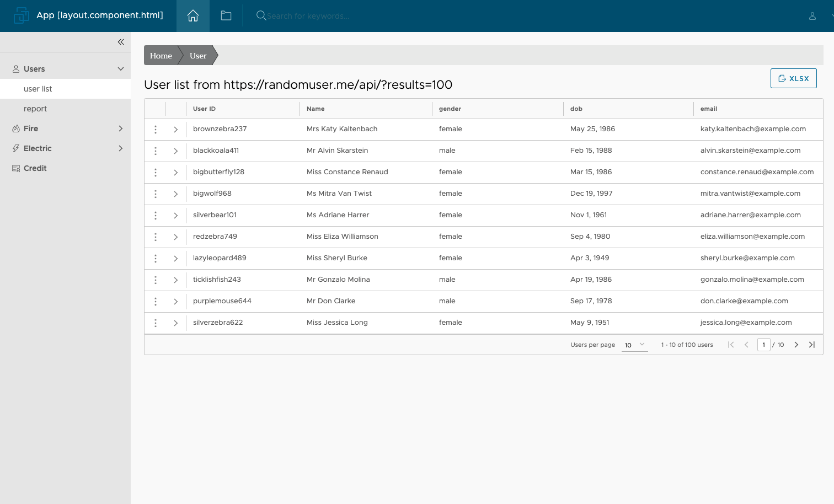Expand row details for purplemouse644
The height and width of the screenshot is (504, 834).
tap(176, 302)
